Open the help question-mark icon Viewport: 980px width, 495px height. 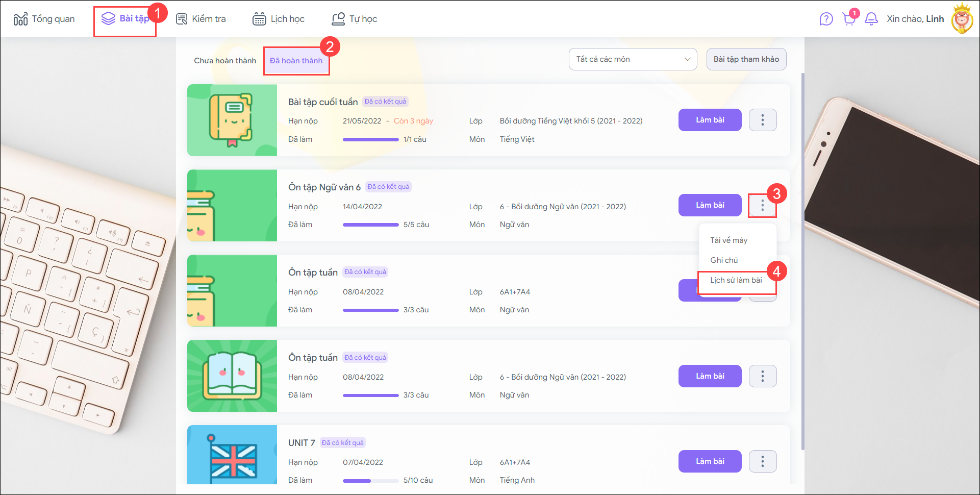826,19
